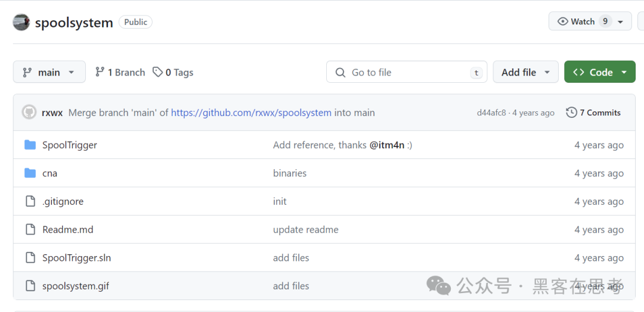Open the SpoolTrigger.sln file
This screenshot has width=644, height=312.
(x=76, y=258)
